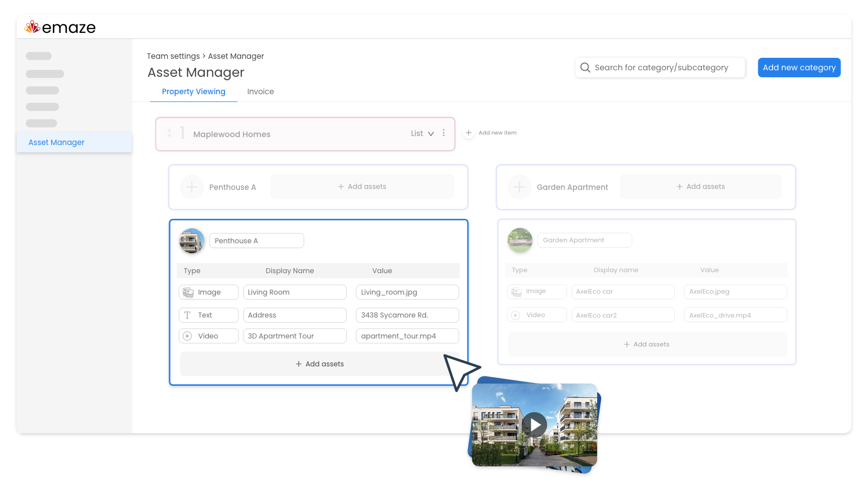Open the Maplewood Homes three-dot menu
Image resolution: width=868 pixels, height=494 pixels.
point(443,133)
